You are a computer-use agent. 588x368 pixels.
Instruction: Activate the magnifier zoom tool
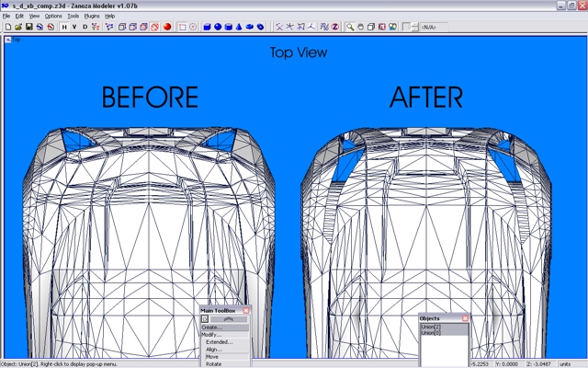(348, 27)
